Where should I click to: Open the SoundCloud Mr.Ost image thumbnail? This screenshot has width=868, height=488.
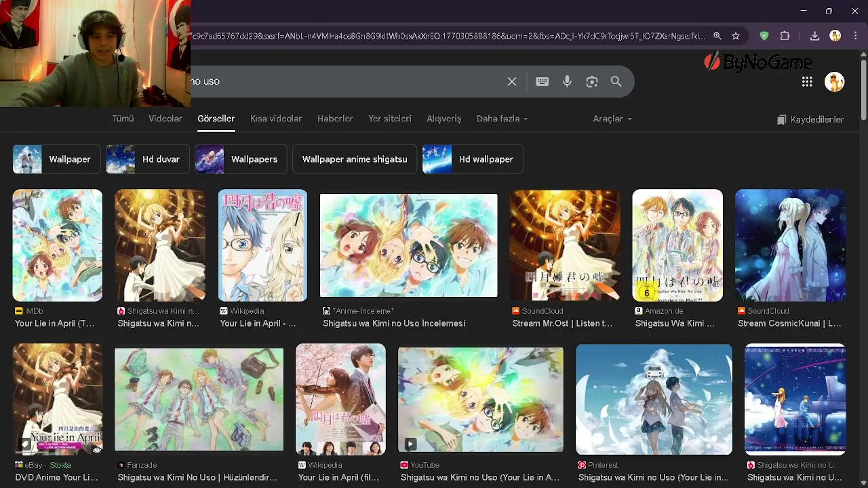pos(565,245)
